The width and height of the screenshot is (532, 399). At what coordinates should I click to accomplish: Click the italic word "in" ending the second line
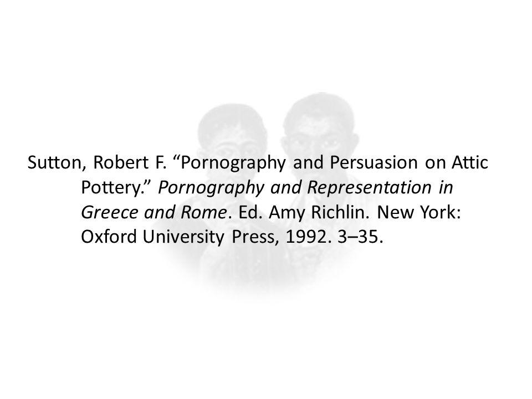tap(446, 188)
